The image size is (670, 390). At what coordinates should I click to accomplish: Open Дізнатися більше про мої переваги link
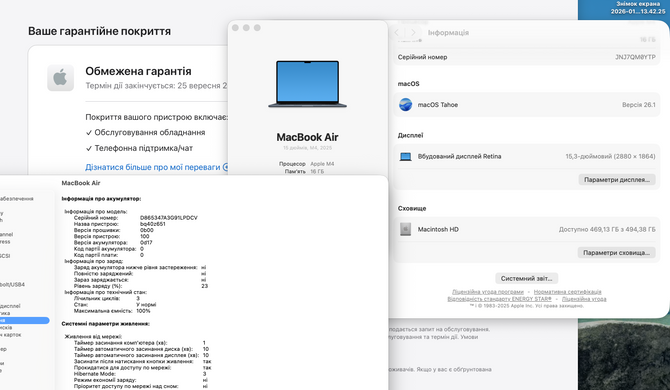(x=153, y=167)
